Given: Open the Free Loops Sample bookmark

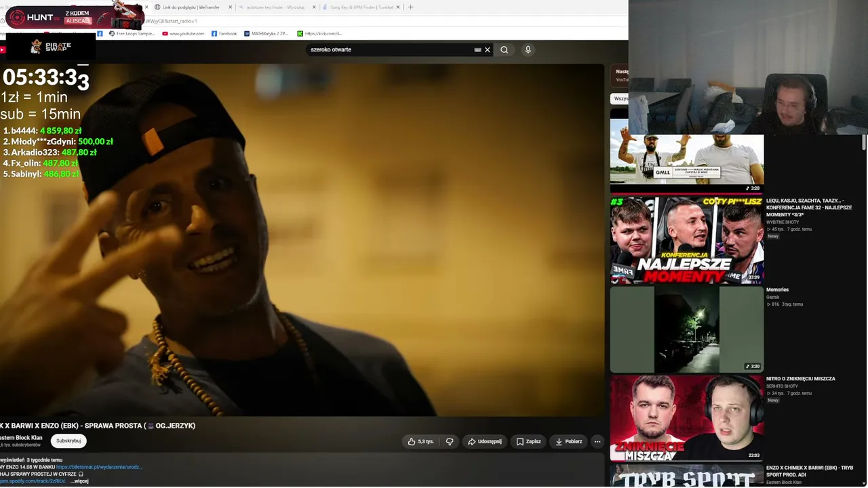Looking at the screenshot, I should click(132, 33).
